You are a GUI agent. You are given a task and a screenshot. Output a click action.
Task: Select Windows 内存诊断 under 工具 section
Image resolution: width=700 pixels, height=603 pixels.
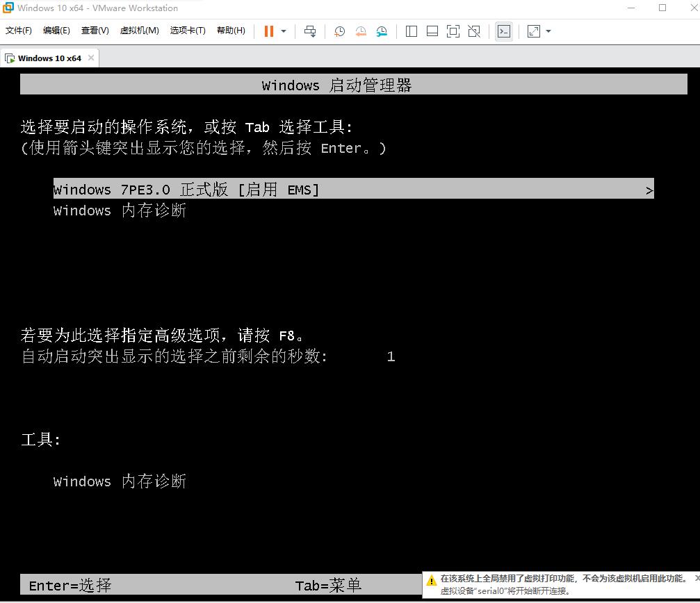(x=119, y=481)
